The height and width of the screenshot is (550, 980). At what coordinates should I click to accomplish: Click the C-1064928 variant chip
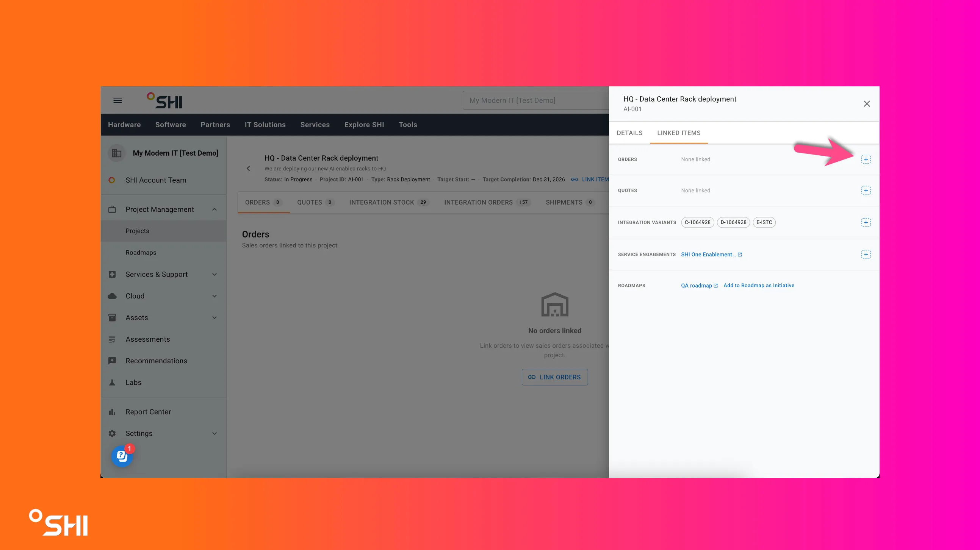coord(697,222)
